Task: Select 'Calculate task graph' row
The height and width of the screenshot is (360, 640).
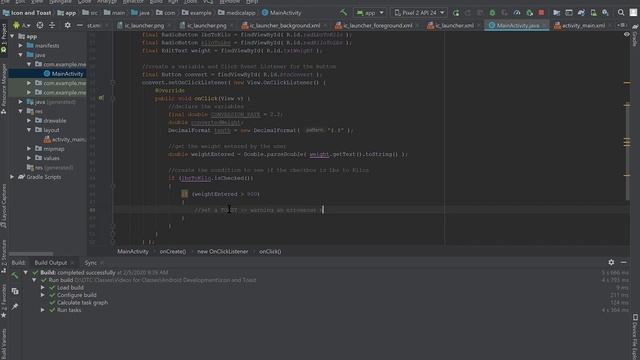Action: (x=82, y=303)
